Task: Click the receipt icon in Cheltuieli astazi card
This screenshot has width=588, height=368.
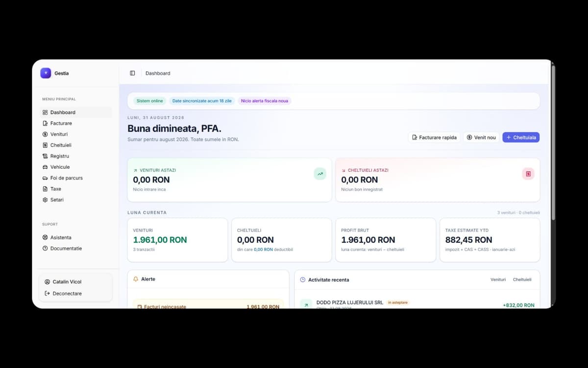Action: 528,174
